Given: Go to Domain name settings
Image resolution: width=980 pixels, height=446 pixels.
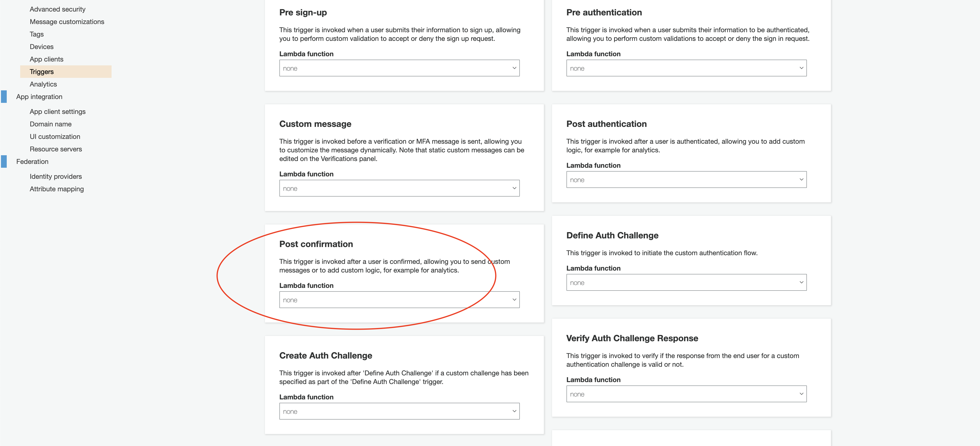Looking at the screenshot, I should click(x=50, y=124).
